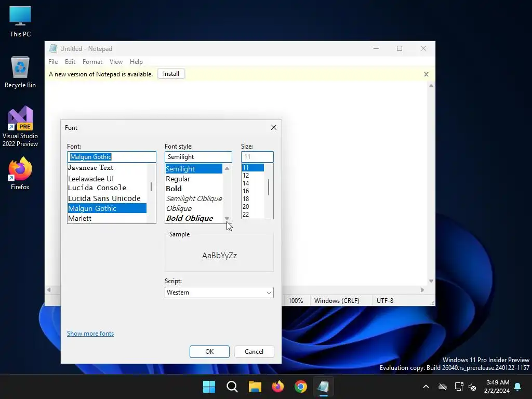The height and width of the screenshot is (399, 532).
Task: Click the size list scrollbar thumb
Action: click(269, 187)
